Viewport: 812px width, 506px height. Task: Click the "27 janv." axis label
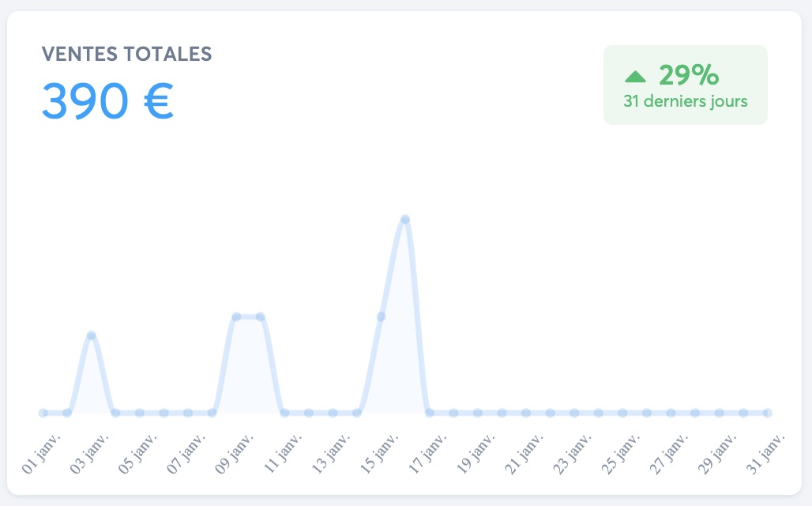coord(670,451)
